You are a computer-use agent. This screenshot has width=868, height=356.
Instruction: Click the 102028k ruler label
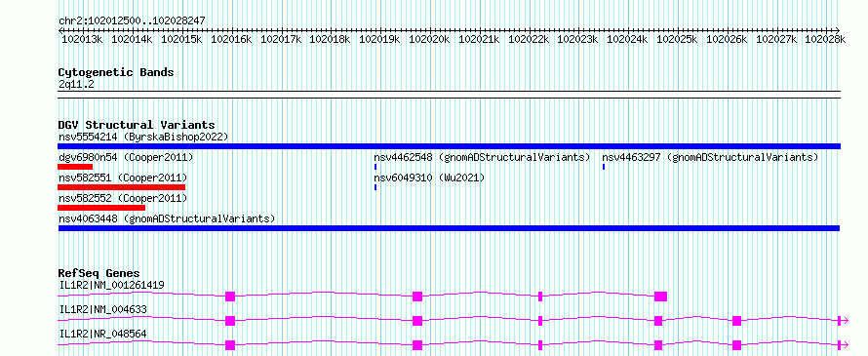[x=825, y=39]
